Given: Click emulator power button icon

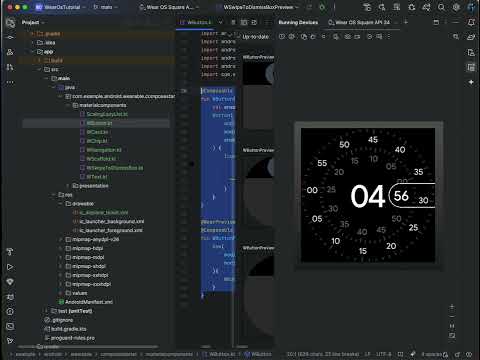Looking at the screenshot, I should (x=282, y=37).
